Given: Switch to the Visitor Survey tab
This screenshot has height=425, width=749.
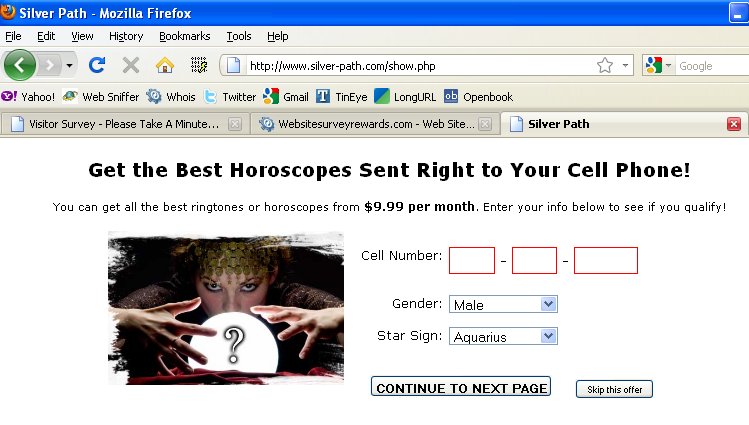Looking at the screenshot, I should point(122,124).
